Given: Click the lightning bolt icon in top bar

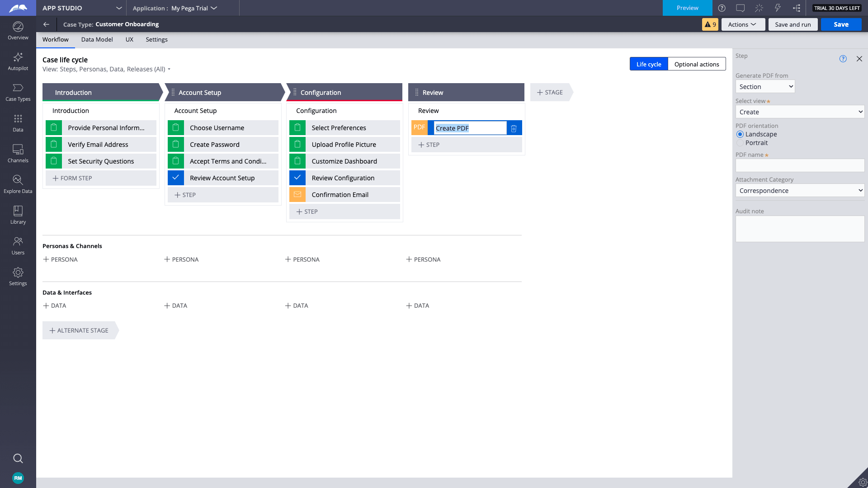Looking at the screenshot, I should [x=778, y=8].
